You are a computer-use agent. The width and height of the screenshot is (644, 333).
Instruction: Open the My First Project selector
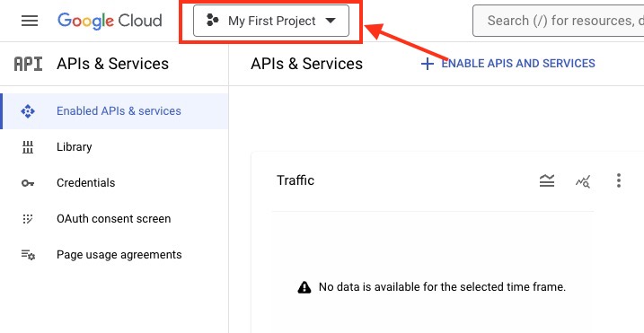pos(271,21)
